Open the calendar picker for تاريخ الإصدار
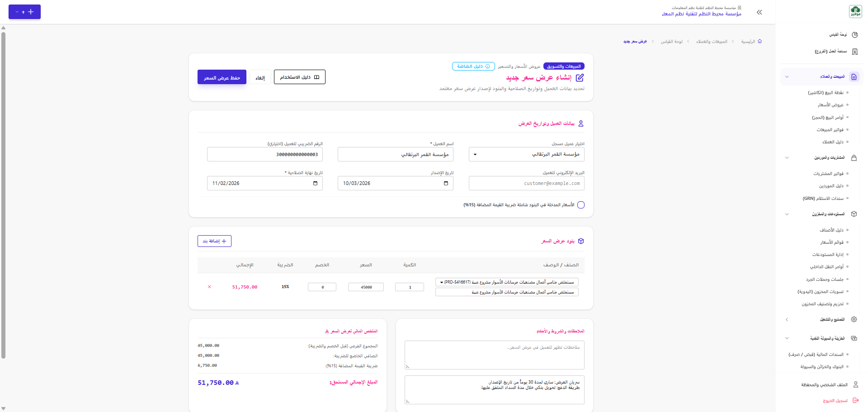This screenshot has height=412, width=868. [446, 183]
